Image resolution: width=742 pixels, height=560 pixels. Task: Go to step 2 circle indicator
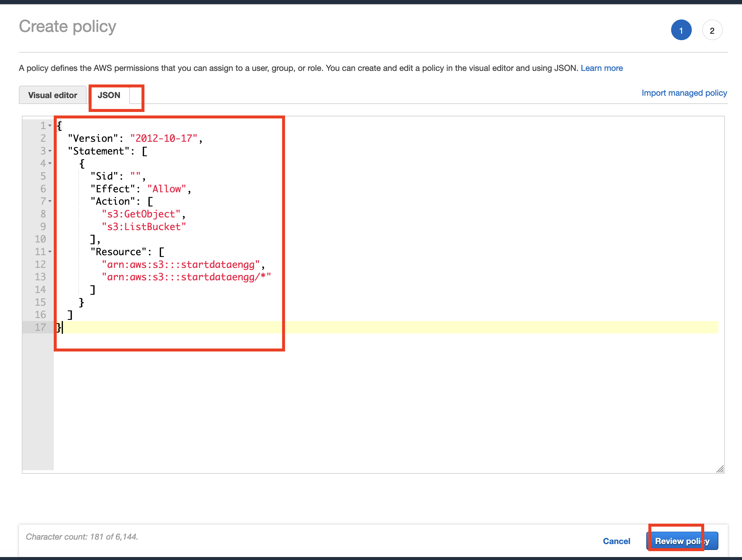click(x=712, y=30)
